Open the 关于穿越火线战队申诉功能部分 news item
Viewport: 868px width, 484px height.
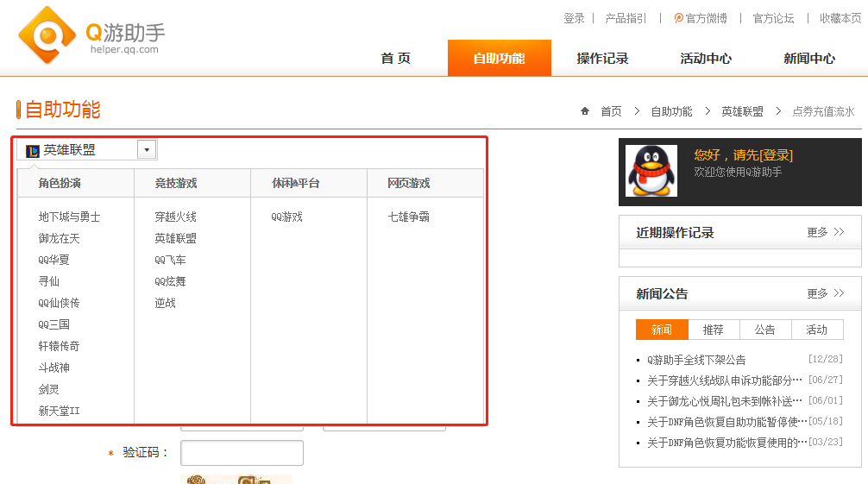tap(724, 381)
